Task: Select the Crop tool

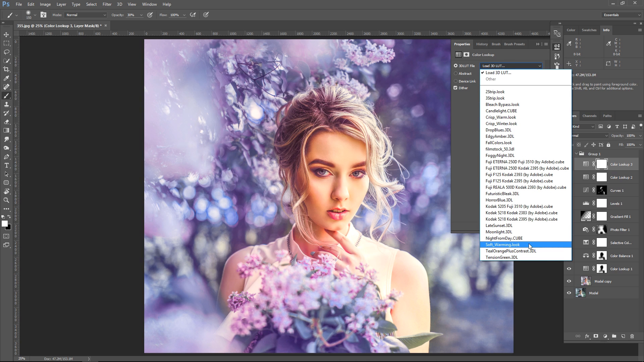Action: coord(6,69)
